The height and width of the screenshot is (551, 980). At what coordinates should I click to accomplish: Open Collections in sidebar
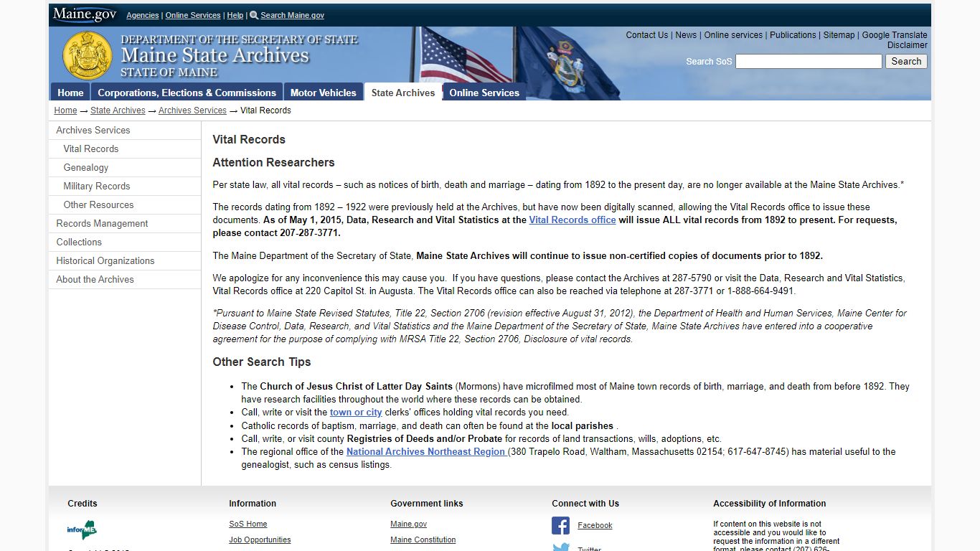pyautogui.click(x=125, y=242)
